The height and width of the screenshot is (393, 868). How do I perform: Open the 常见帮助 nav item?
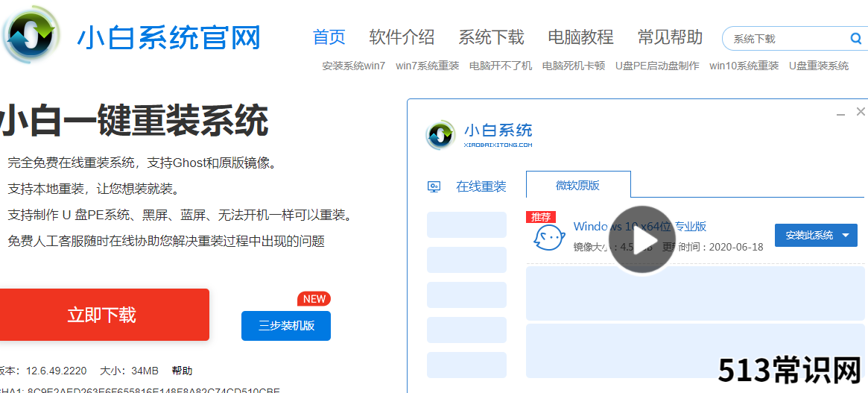click(670, 38)
